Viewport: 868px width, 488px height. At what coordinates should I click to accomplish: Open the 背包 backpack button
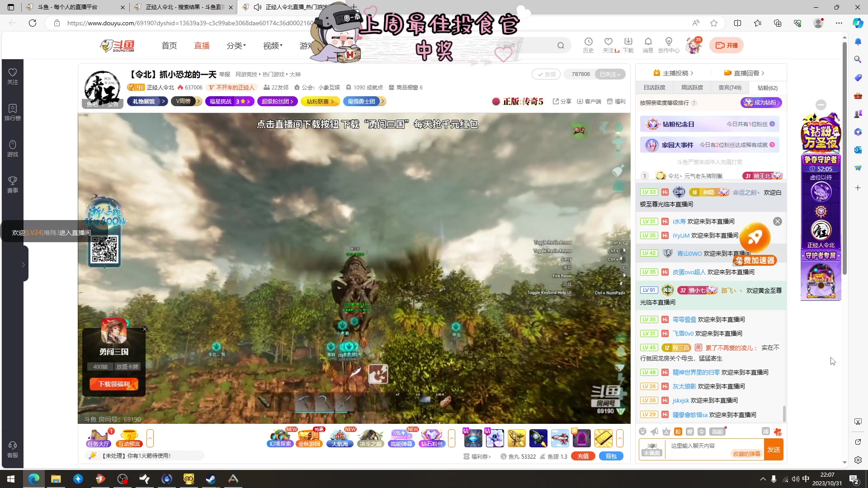pyautogui.click(x=611, y=456)
